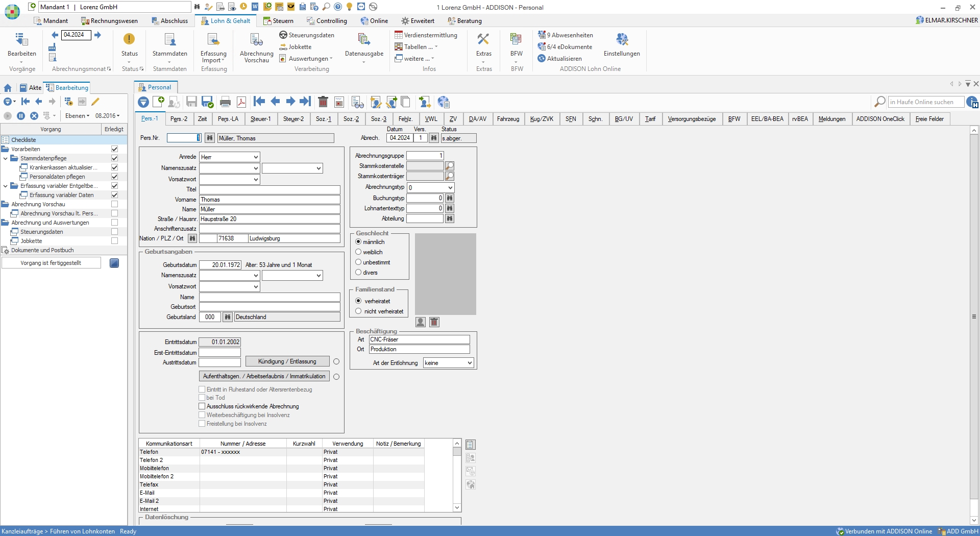Check Ausschluss rückwirkende Abrechnung
This screenshot has width=980, height=536.
[202, 406]
